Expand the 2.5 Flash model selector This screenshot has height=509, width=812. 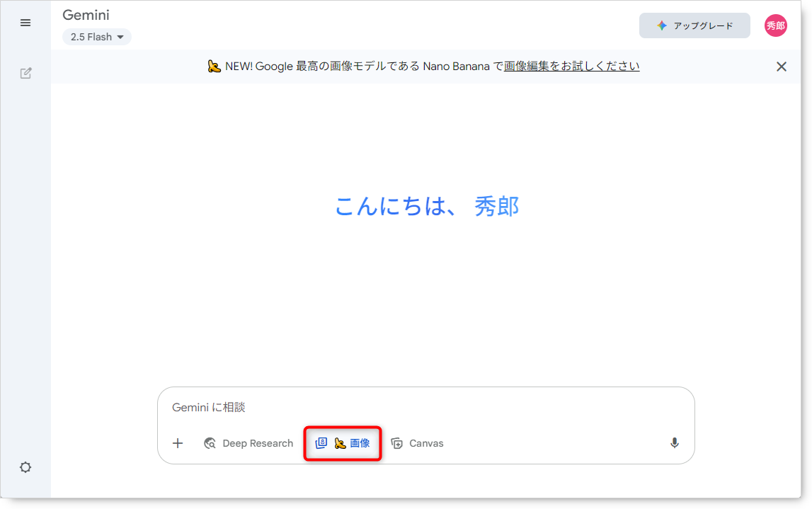pyautogui.click(x=97, y=37)
